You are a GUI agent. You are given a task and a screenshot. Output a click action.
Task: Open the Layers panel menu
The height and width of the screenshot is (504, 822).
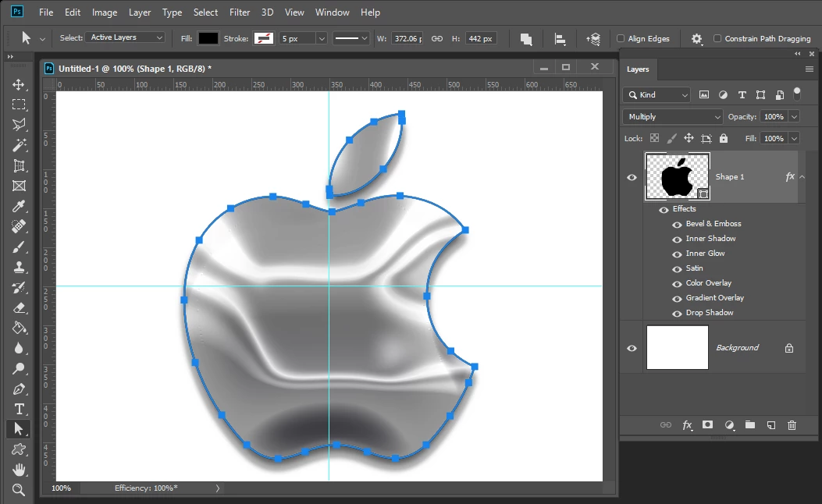pos(810,69)
